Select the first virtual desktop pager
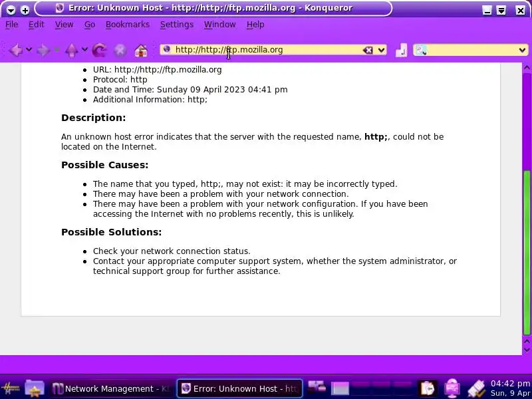532x399 pixels. (x=340, y=388)
